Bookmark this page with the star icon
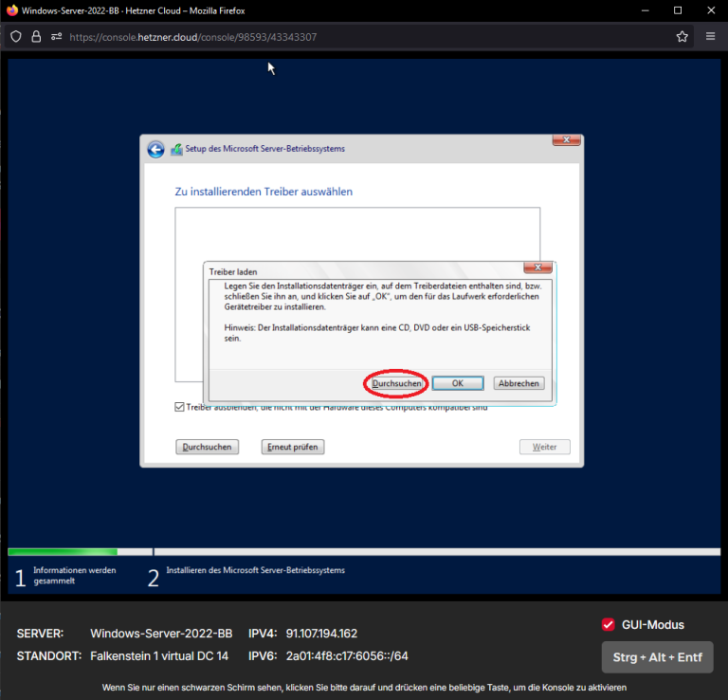Screen dimensions: 728x700 click(682, 37)
